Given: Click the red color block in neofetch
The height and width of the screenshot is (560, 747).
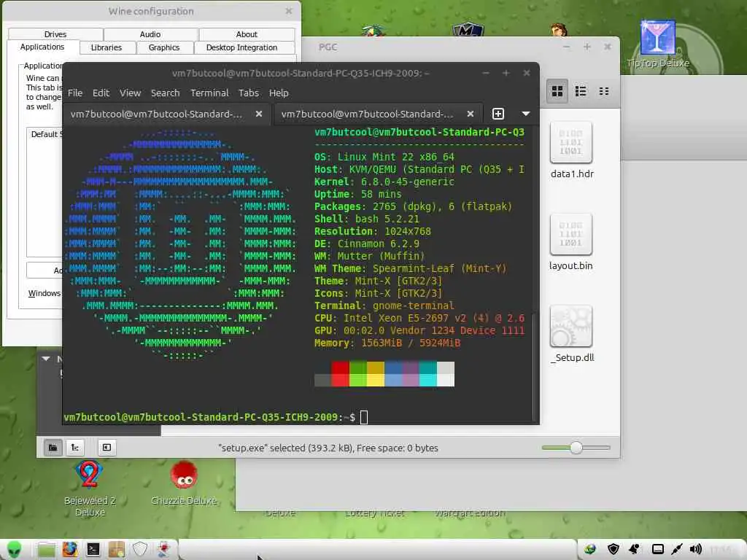Looking at the screenshot, I should pyautogui.click(x=340, y=373).
